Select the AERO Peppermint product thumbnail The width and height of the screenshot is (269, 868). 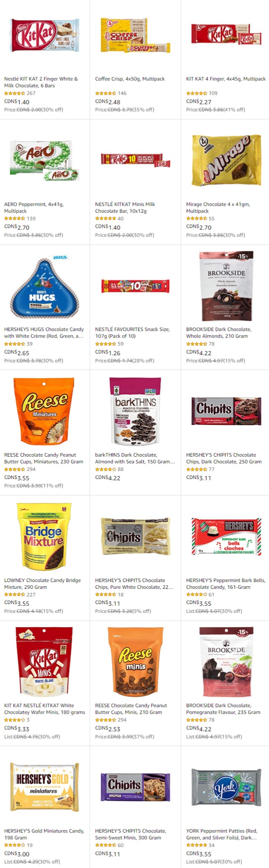pos(45,161)
